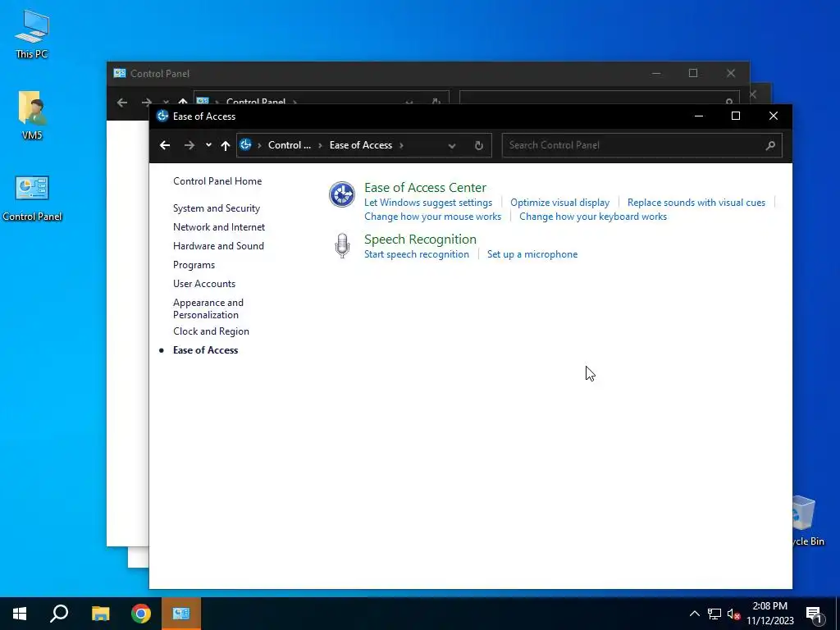Open the Speech Recognition heading
This screenshot has width=840, height=630.
[420, 239]
